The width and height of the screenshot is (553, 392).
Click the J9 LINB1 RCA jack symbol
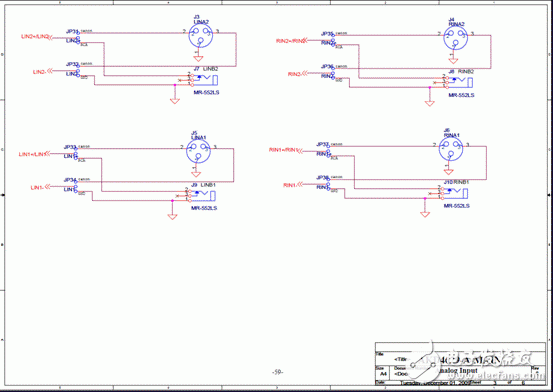coord(201,195)
